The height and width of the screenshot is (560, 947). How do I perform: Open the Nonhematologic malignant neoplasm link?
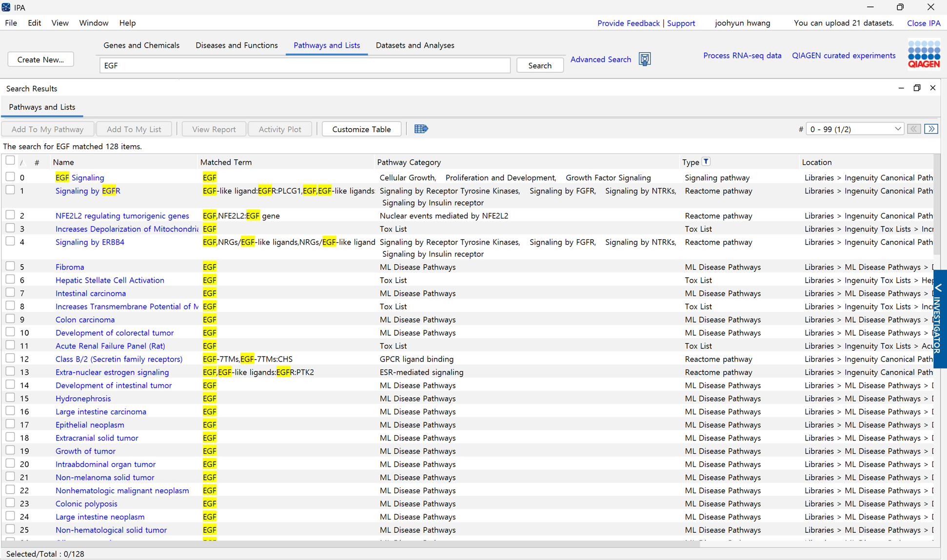[122, 491]
